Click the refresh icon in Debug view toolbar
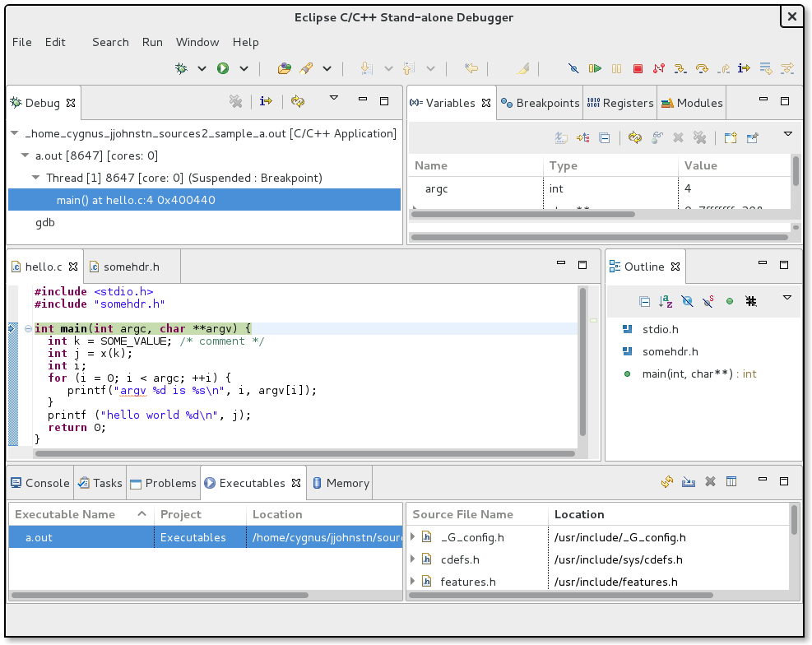Image resolution: width=812 pixels, height=645 pixels. pos(298,101)
